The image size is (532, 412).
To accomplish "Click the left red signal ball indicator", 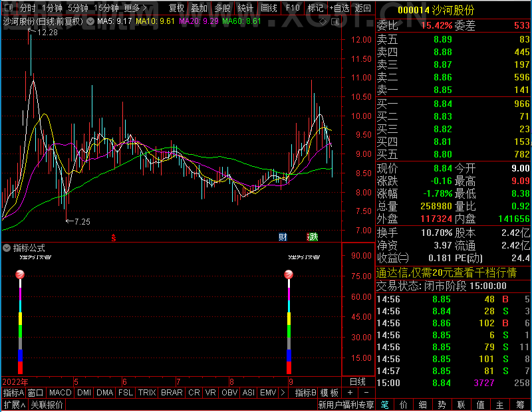I will tap(20, 274).
